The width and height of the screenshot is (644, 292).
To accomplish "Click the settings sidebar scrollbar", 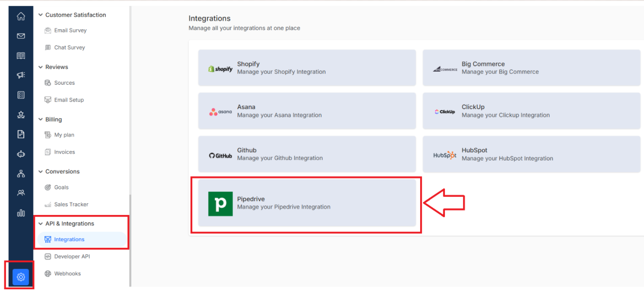I will point(131,240).
